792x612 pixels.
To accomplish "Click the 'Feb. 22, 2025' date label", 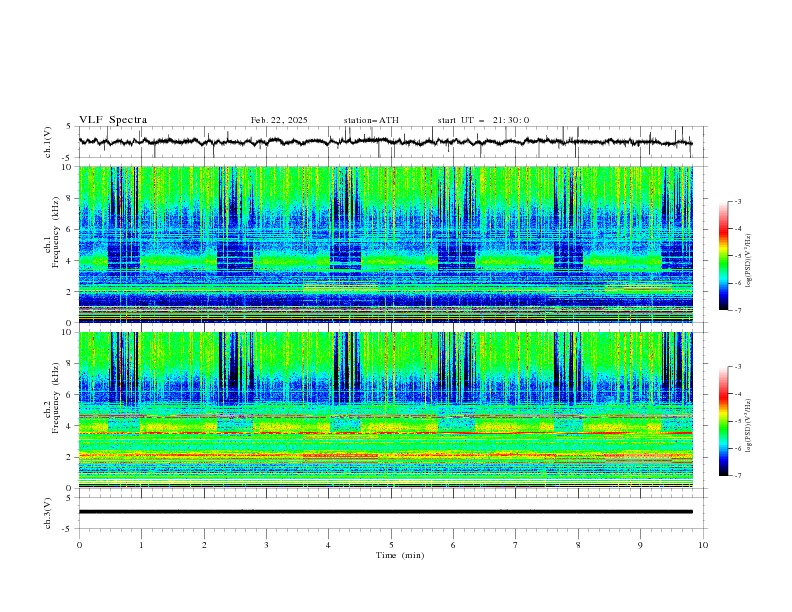I will tap(279, 120).
